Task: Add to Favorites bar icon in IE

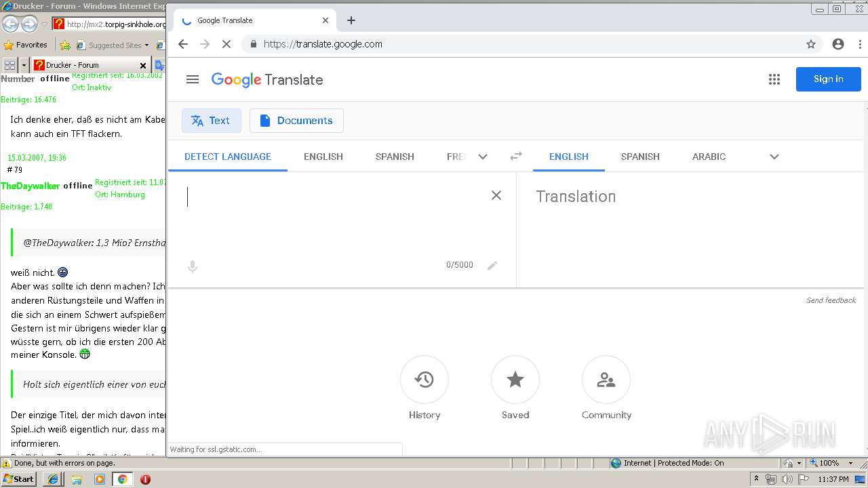Action: 65,45
